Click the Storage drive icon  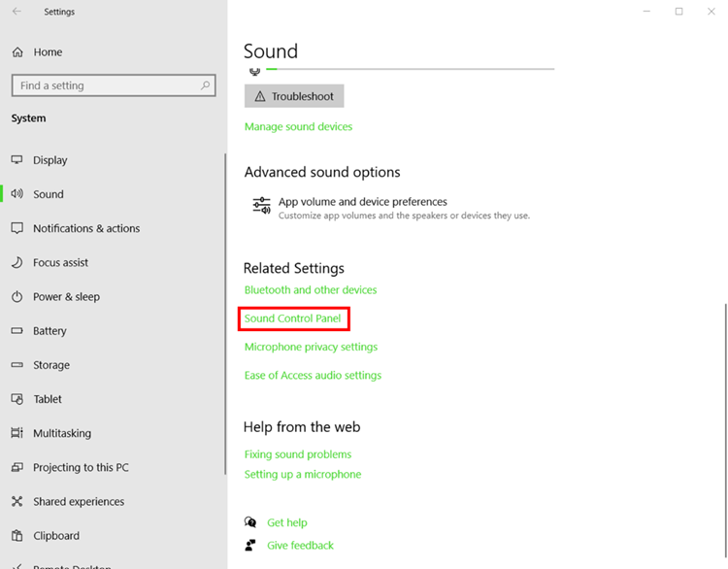click(x=17, y=365)
